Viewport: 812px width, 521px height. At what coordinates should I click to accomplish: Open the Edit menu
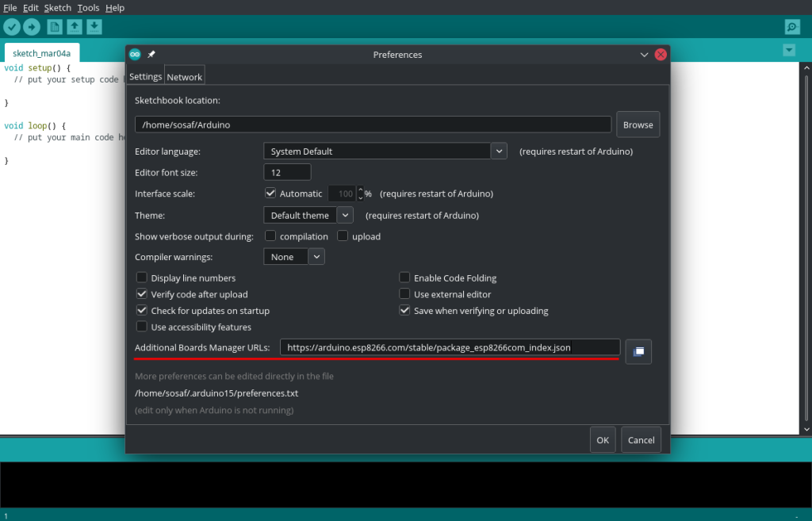[x=31, y=8]
